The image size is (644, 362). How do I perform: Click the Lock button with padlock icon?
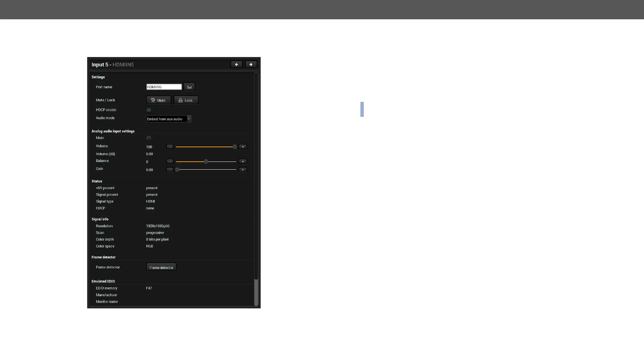click(x=186, y=100)
